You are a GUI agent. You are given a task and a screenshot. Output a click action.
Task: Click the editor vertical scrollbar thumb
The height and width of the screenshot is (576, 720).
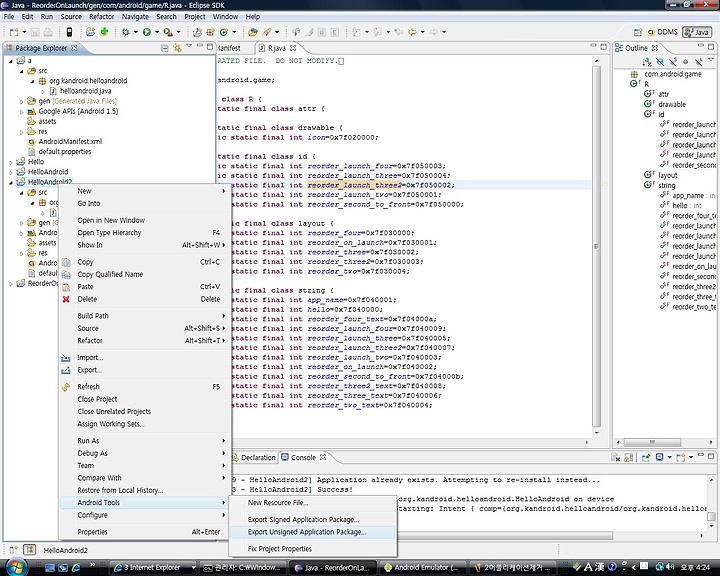[596, 246]
